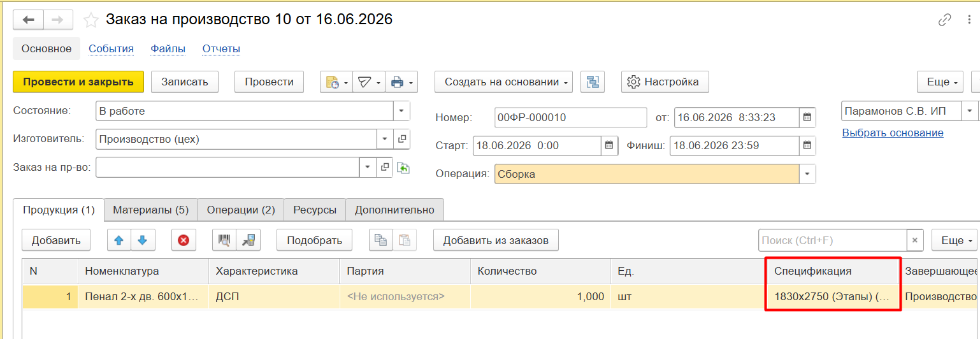
Task: Open the Отчеты section
Action: click(x=221, y=48)
